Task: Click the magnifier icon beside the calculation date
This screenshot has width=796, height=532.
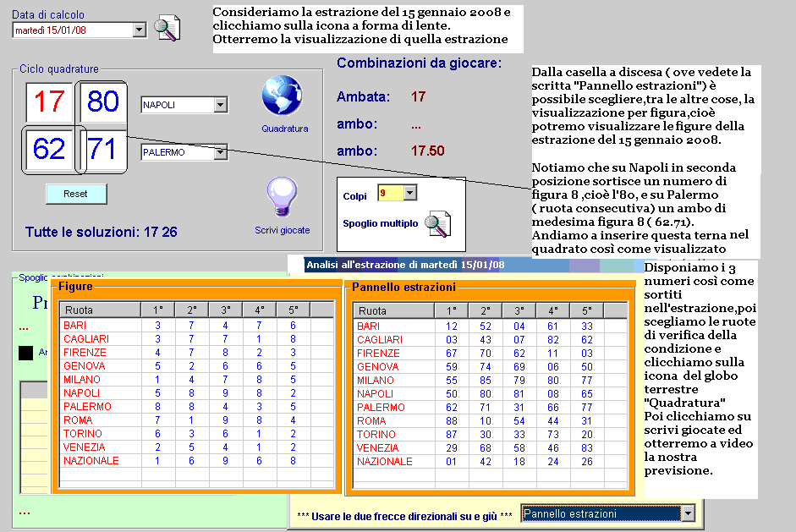Action: pyautogui.click(x=167, y=29)
